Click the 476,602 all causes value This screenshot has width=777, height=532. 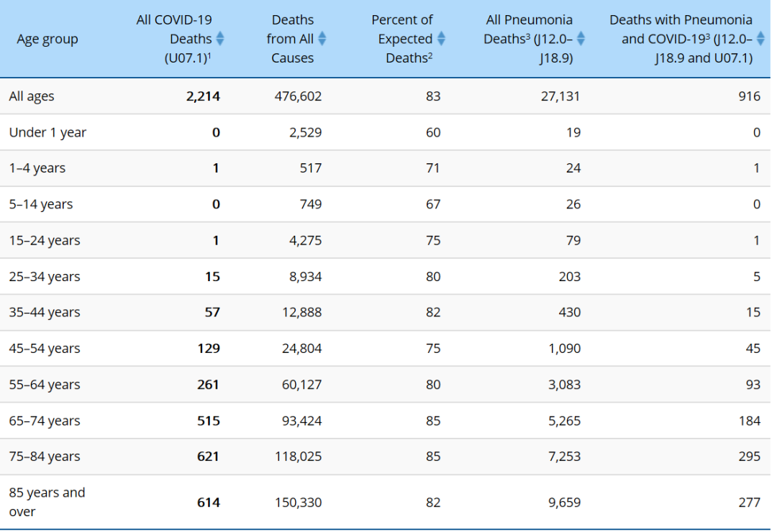click(x=299, y=96)
